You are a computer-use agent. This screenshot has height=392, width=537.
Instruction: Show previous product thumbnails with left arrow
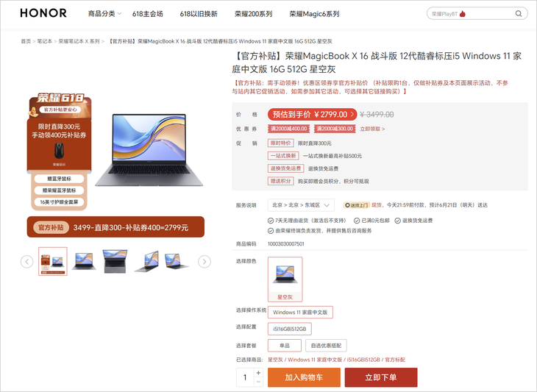(27, 262)
